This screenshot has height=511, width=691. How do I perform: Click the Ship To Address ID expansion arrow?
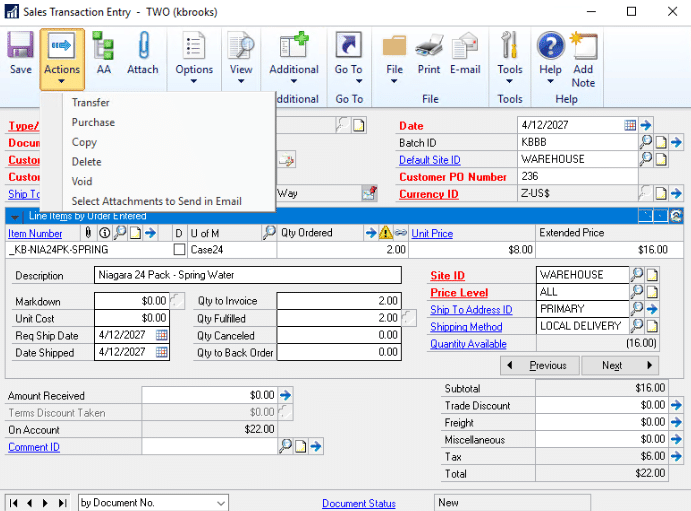click(x=652, y=309)
